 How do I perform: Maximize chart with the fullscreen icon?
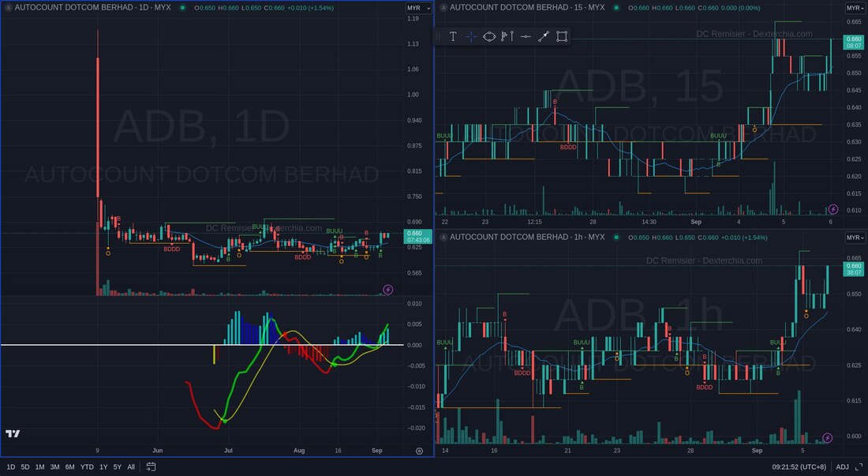click(x=859, y=467)
